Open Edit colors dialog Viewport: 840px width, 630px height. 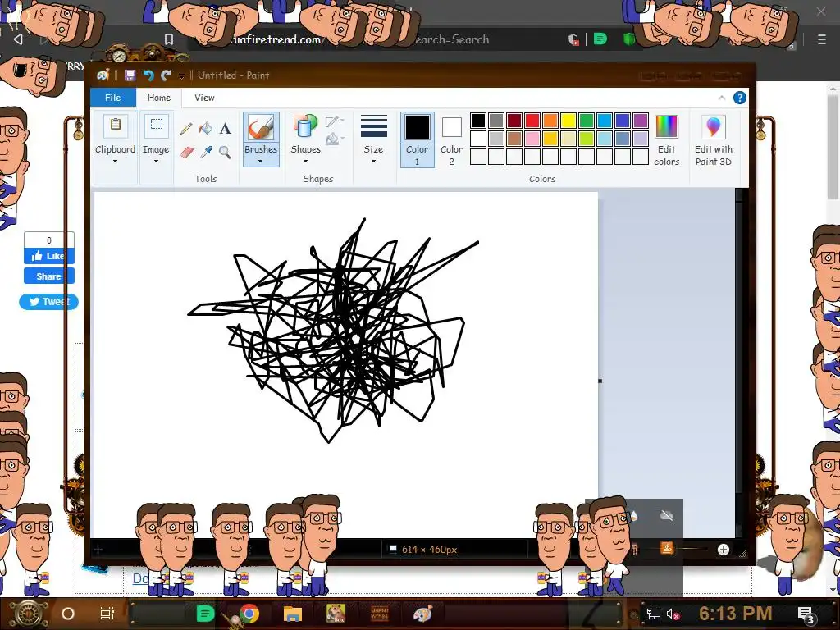coord(666,140)
